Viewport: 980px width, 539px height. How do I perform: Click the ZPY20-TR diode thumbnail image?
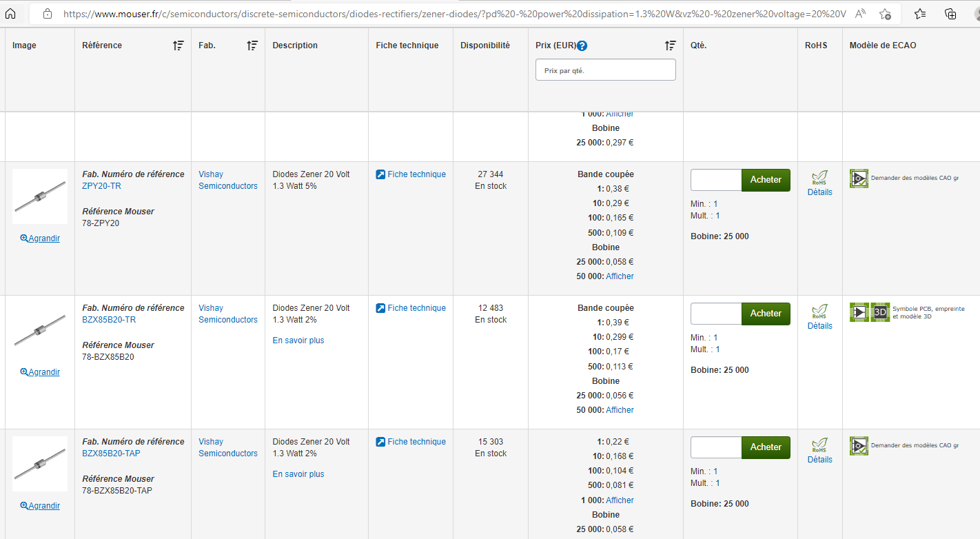40,197
